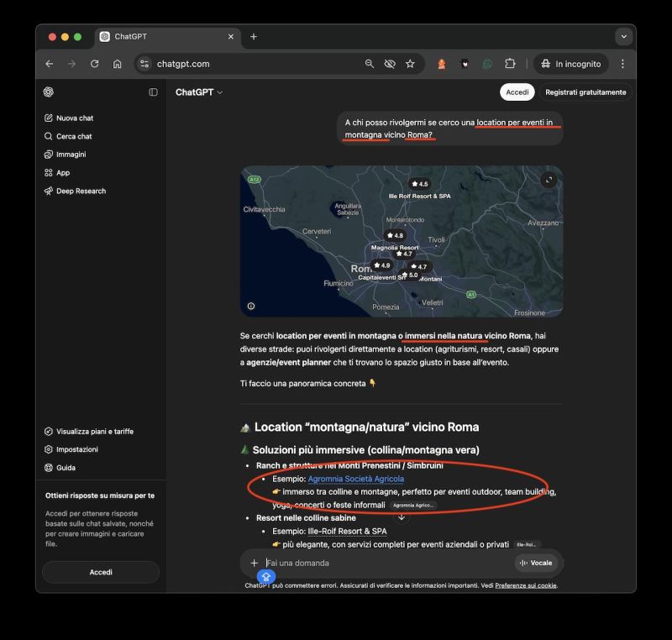The height and width of the screenshot is (640, 672).
Task: Start a Nuova chat
Action: (74, 118)
